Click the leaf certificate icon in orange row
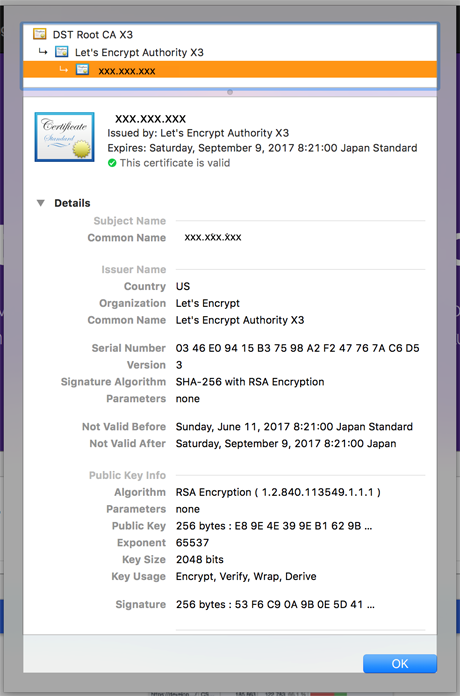 (x=83, y=69)
